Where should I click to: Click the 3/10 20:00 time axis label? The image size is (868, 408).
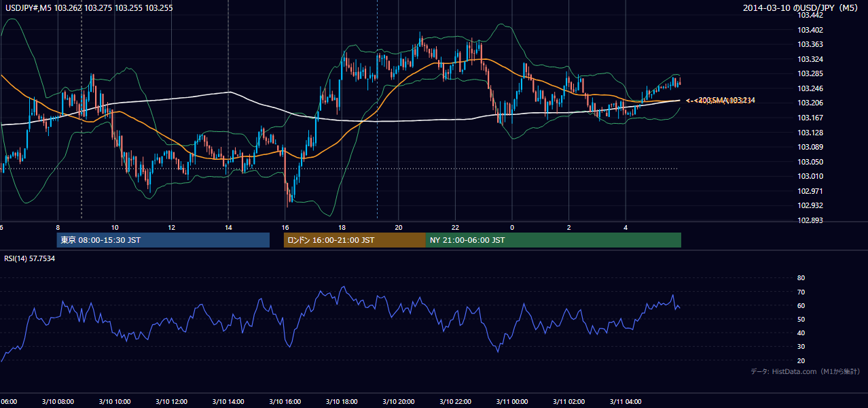click(x=399, y=402)
